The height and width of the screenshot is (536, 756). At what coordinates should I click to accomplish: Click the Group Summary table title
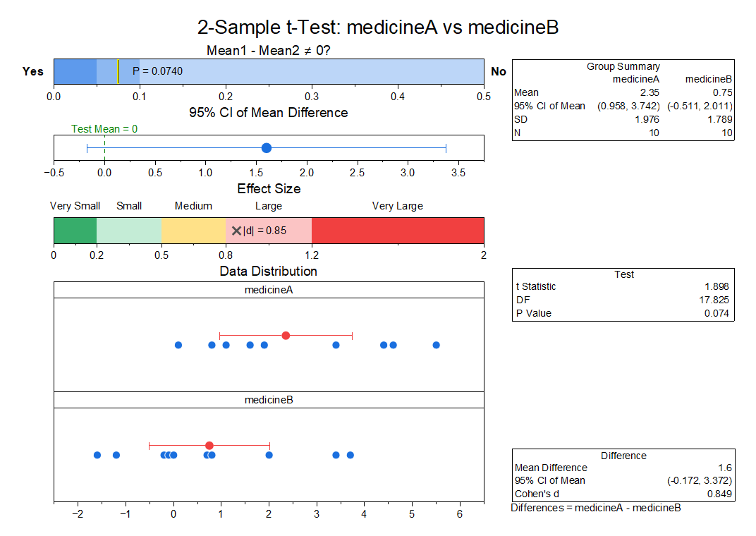(623, 66)
